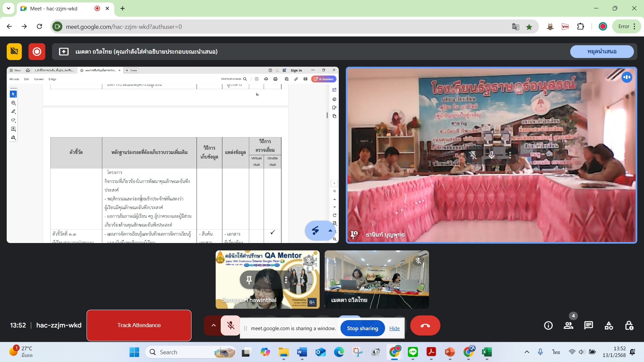Screen dimensions: 644x362
Task: Click Edit in shared Acrobat toolbar
Action: click(26, 79)
